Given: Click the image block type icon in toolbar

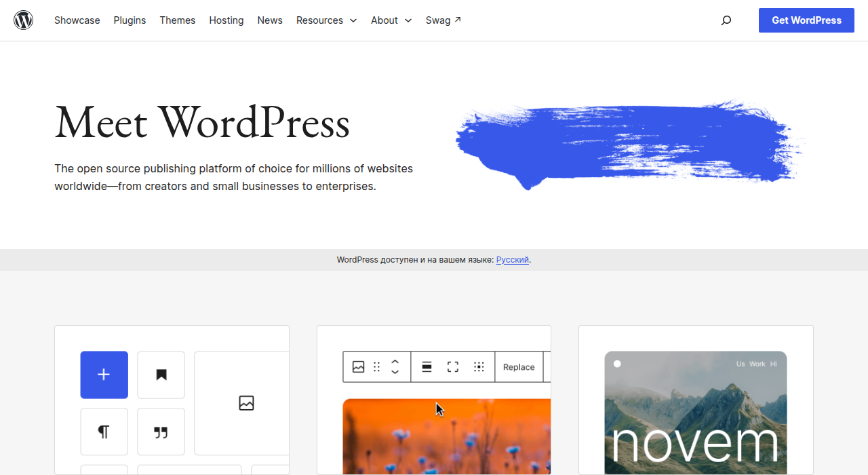Looking at the screenshot, I should pyautogui.click(x=359, y=367).
